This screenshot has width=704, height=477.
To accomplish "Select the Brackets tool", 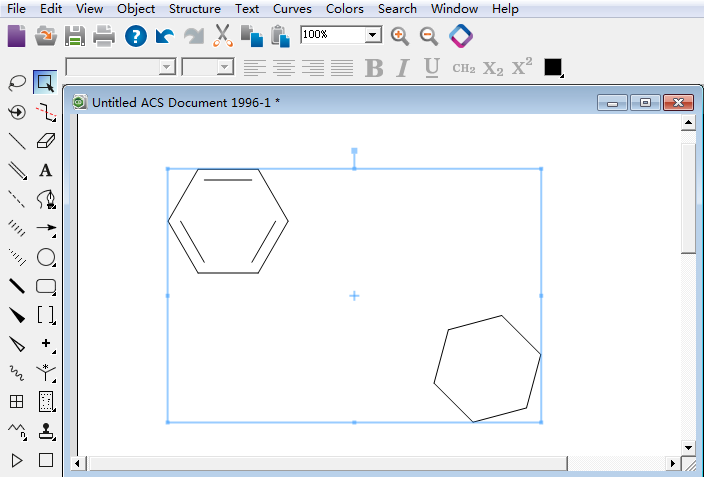I will [45, 315].
